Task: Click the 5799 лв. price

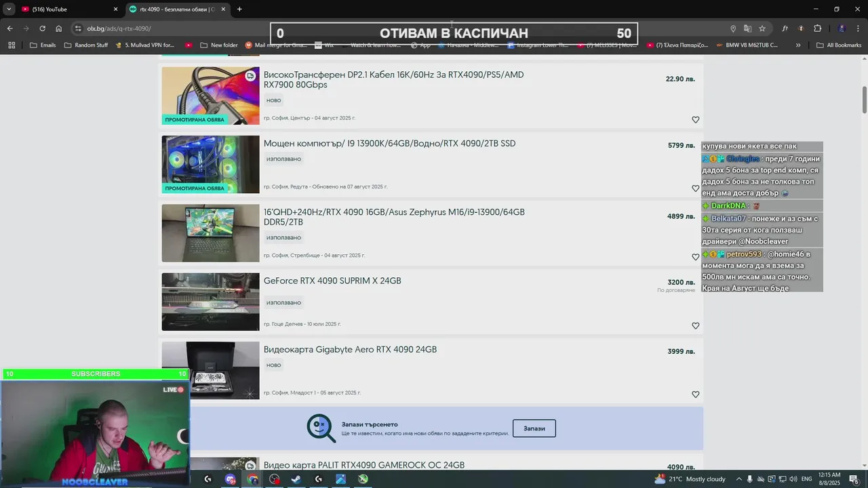Action: [x=681, y=146]
